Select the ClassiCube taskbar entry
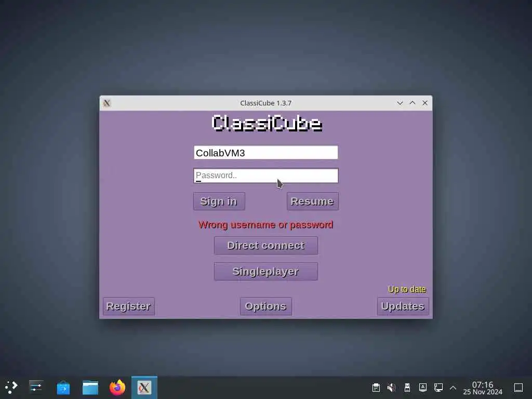The width and height of the screenshot is (532, 399). point(144,387)
